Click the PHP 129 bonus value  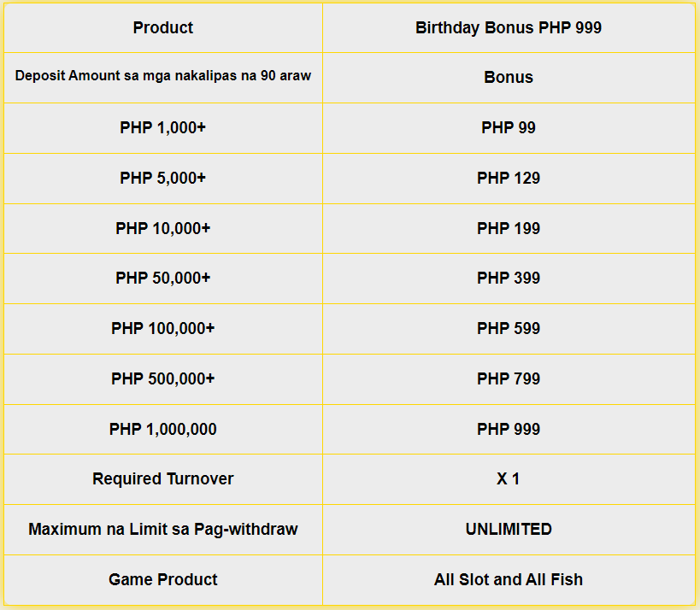click(509, 178)
